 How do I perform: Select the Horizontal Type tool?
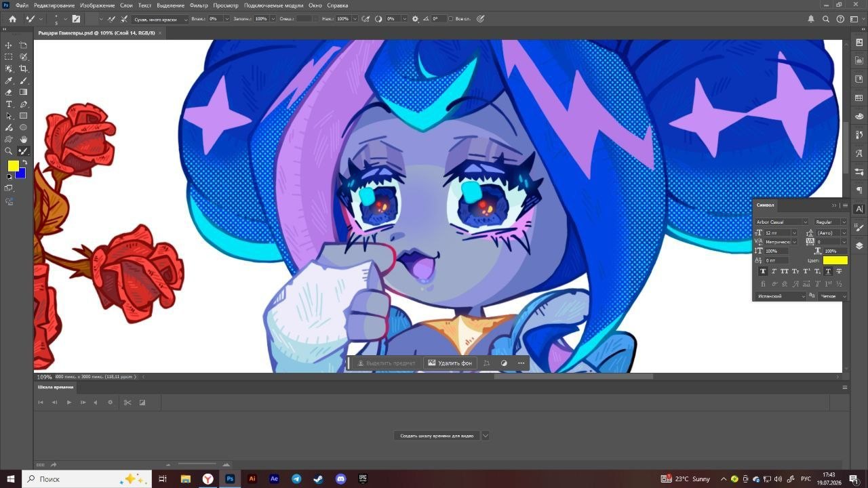(9, 104)
